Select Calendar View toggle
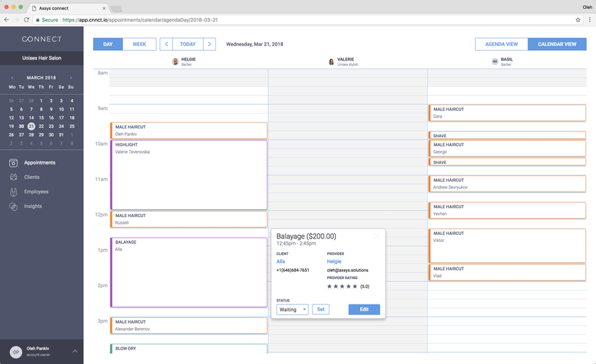596x364 pixels. [557, 44]
